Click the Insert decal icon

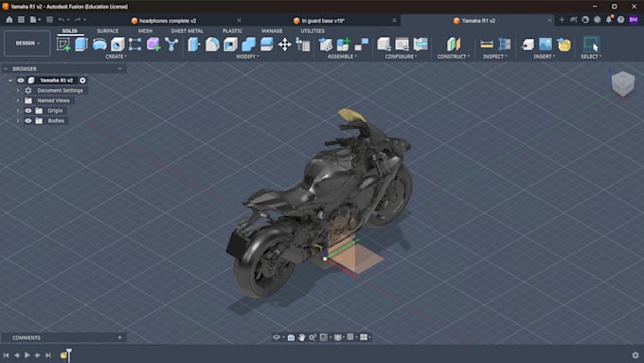click(563, 45)
